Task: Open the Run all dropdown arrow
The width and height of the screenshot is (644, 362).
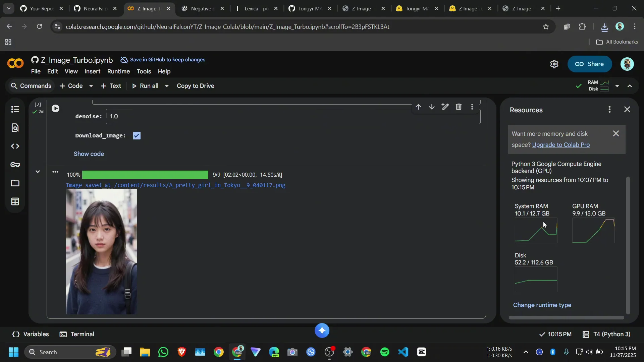Action: pyautogui.click(x=167, y=86)
